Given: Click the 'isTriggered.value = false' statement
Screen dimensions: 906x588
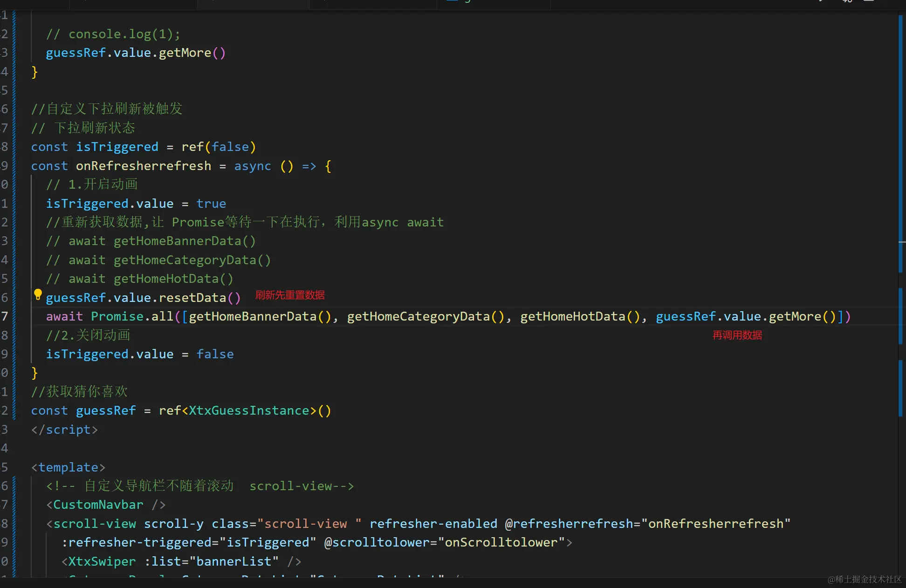Looking at the screenshot, I should pos(140,355).
